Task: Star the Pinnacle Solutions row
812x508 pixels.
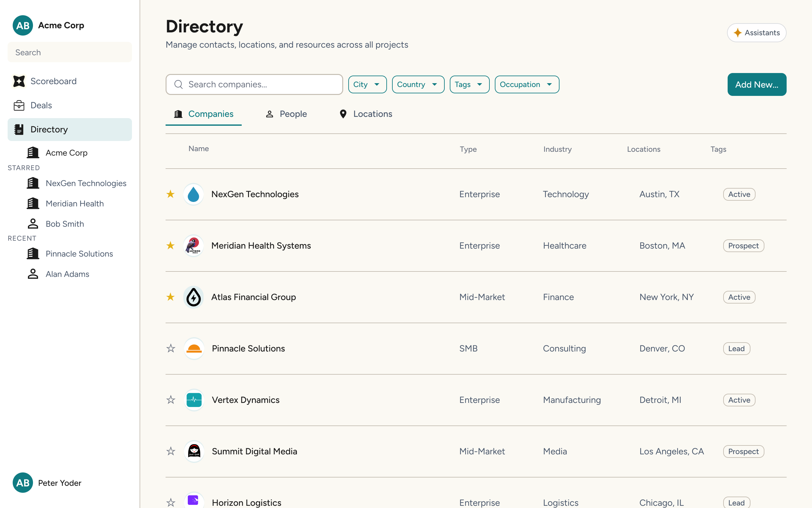Action: [x=171, y=348]
